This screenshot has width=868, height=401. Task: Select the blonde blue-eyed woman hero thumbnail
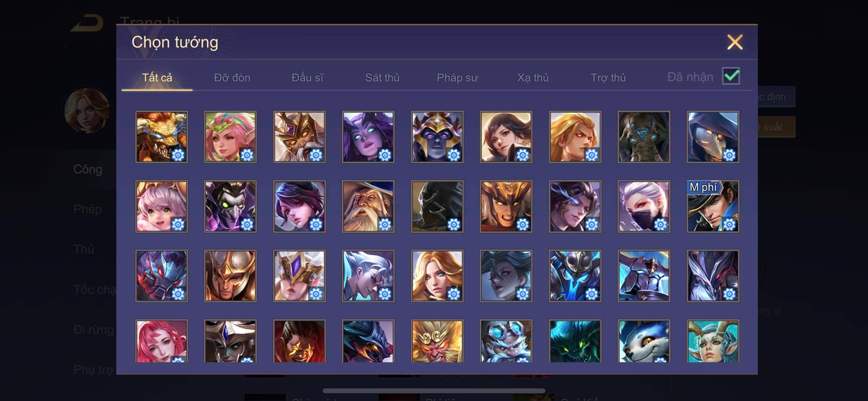437,276
